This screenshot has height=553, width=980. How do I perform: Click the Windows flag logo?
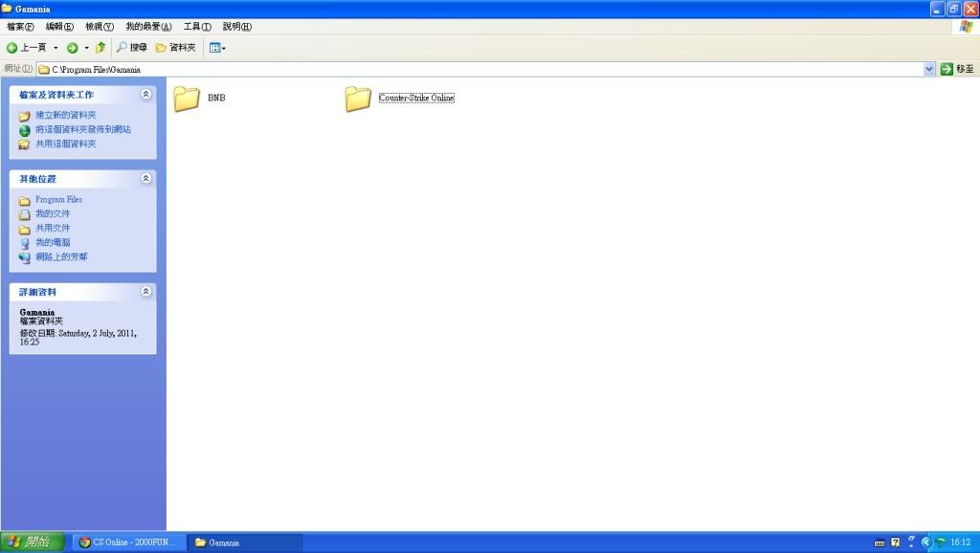coord(967,26)
